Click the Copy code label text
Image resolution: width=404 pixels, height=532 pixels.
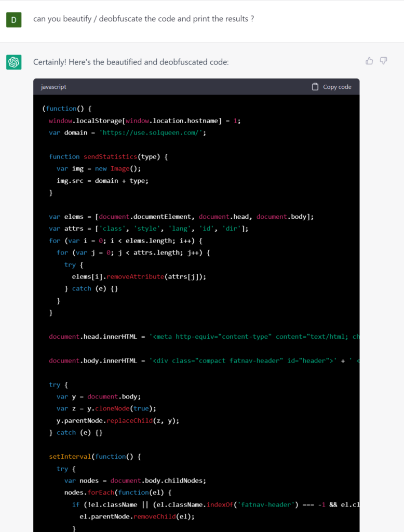337,87
